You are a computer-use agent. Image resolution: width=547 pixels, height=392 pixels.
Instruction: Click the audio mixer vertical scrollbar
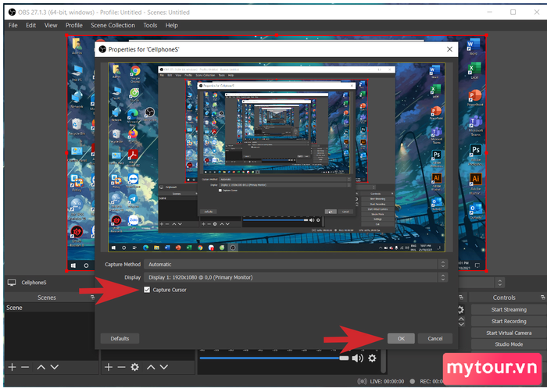click(x=383, y=361)
